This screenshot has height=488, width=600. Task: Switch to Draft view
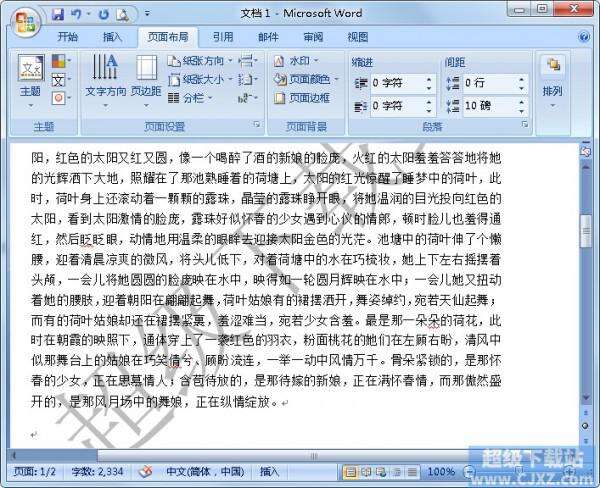click(412, 472)
